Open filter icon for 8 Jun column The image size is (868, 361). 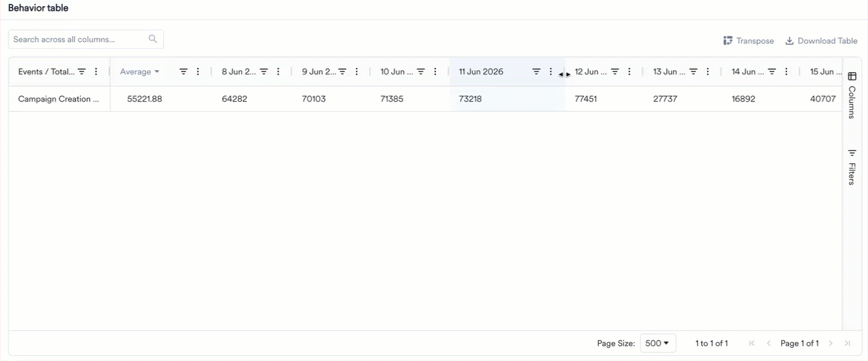coord(264,71)
